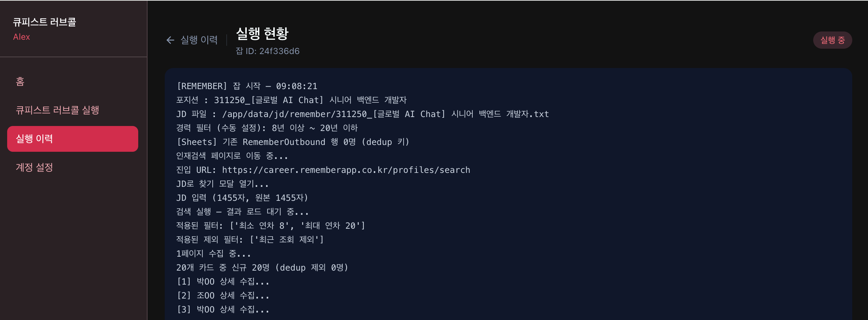The image size is (868, 320).
Task: Click the 큐피스트 러브콜 app title
Action: click(x=44, y=22)
